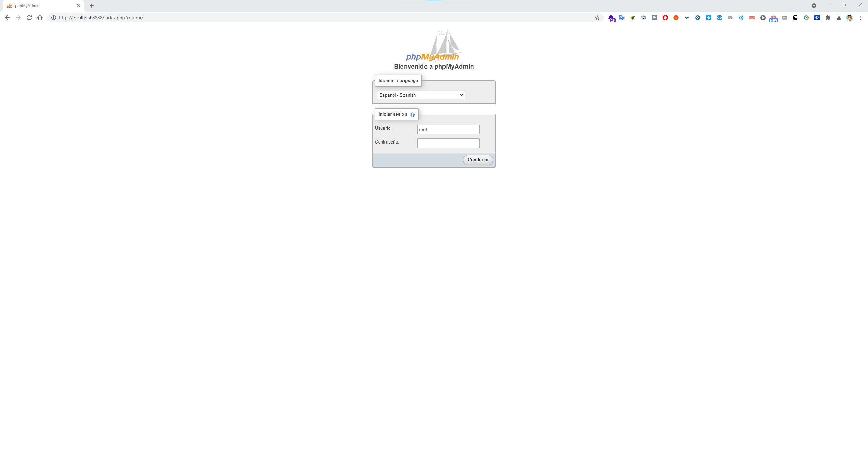Bookmark this page with the star icon

pos(597,18)
